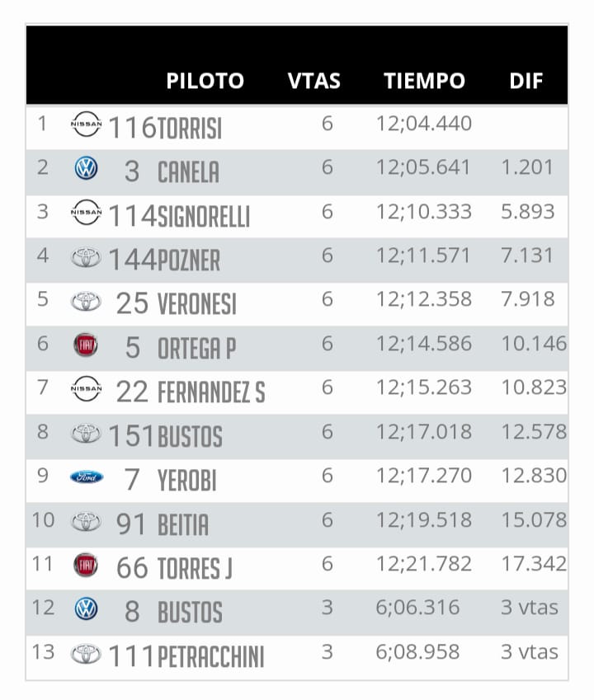594x700 pixels.
Task: Select the Toyota logo next to Pozner
Action: pos(86,257)
